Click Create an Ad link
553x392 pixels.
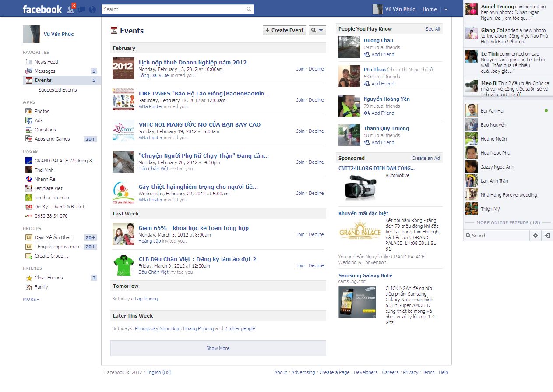[x=426, y=158]
